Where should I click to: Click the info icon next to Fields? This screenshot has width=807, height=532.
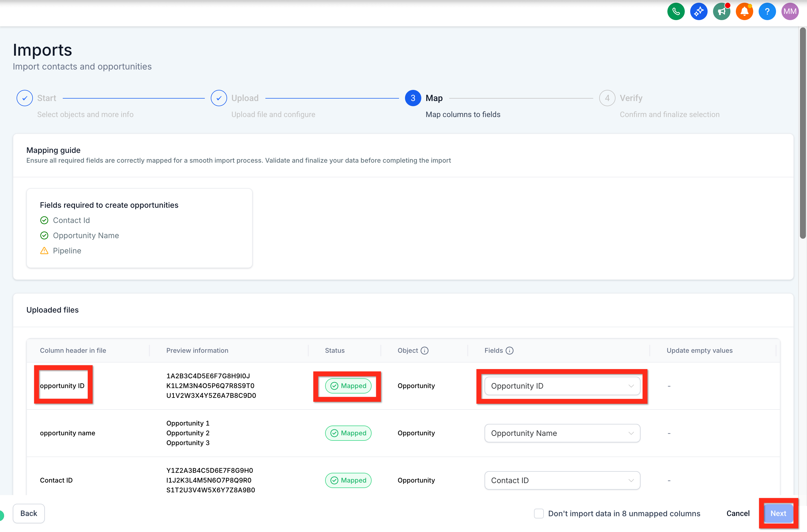point(509,351)
